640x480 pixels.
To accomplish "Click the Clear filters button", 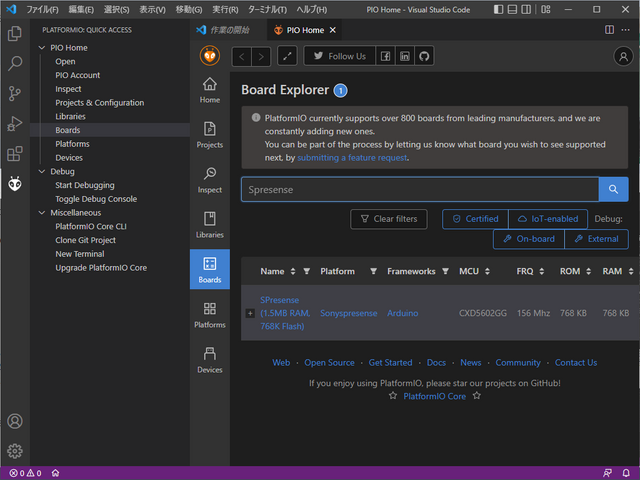I will [x=389, y=219].
